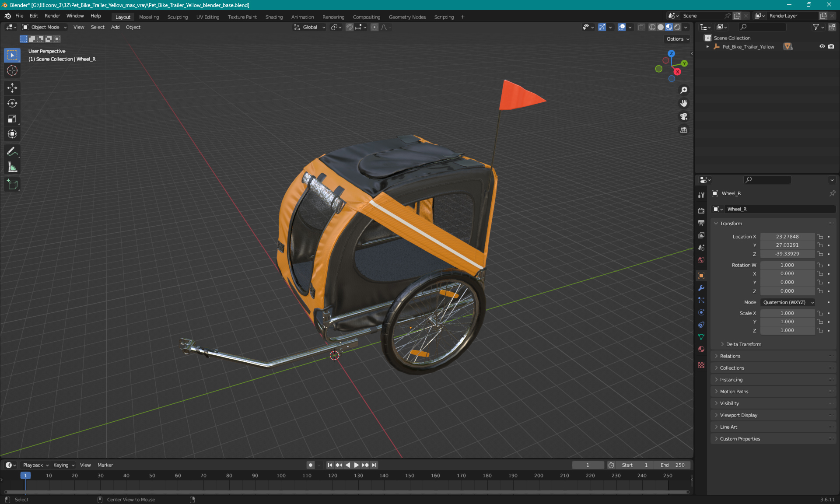Toggle render camera for Pet_Bike_Trailer_Yellow
The height and width of the screenshot is (504, 840).
831,46
